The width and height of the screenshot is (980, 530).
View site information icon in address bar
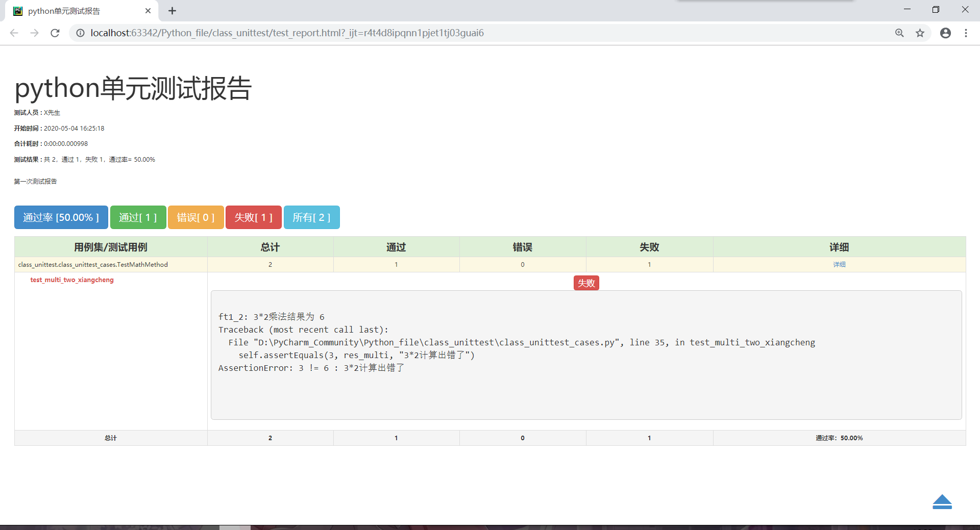[80, 33]
